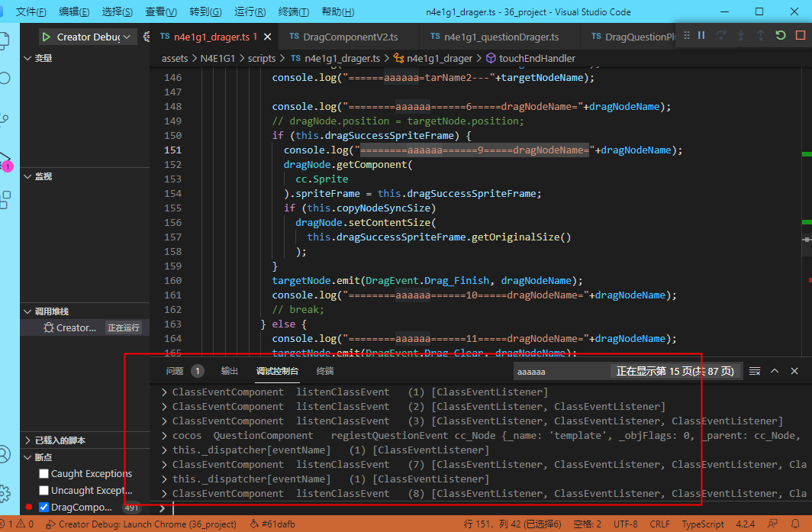Image resolution: width=812 pixels, height=532 pixels.
Task: Start Creator Debug with play icon
Action: [46, 37]
